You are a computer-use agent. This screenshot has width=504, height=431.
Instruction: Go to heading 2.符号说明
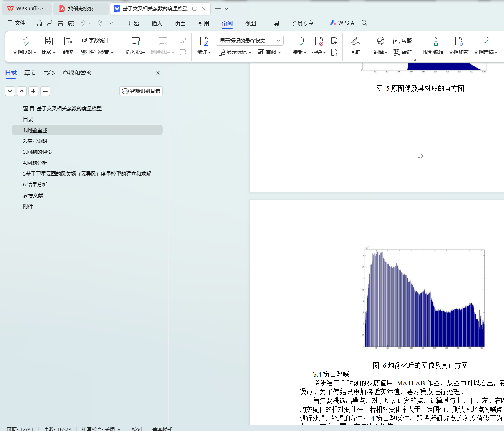[x=35, y=141]
